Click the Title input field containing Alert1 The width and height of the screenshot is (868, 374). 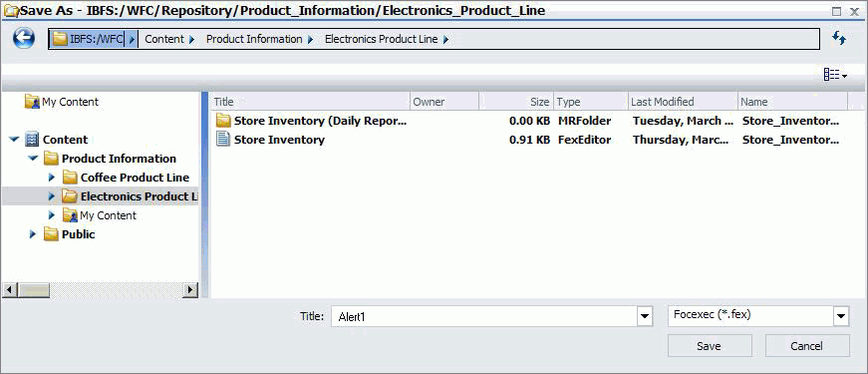coord(484,316)
